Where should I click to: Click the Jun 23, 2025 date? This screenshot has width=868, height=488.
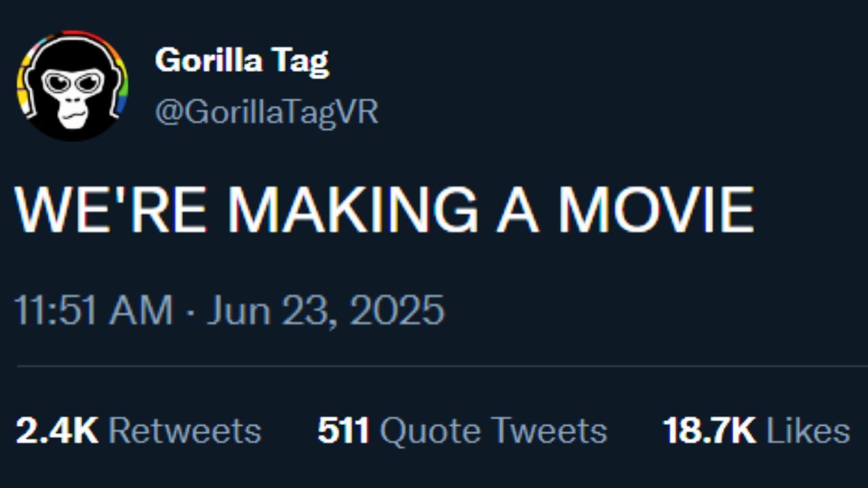tap(325, 311)
